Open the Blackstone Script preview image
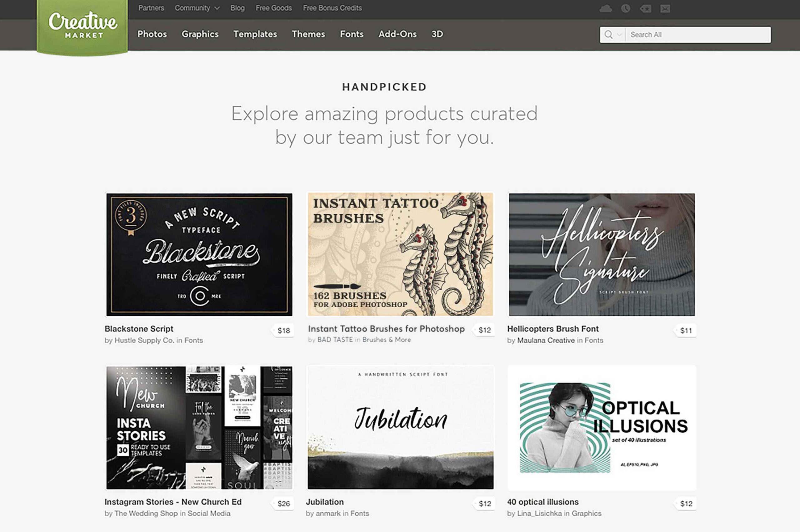The height and width of the screenshot is (532, 800). [199, 254]
